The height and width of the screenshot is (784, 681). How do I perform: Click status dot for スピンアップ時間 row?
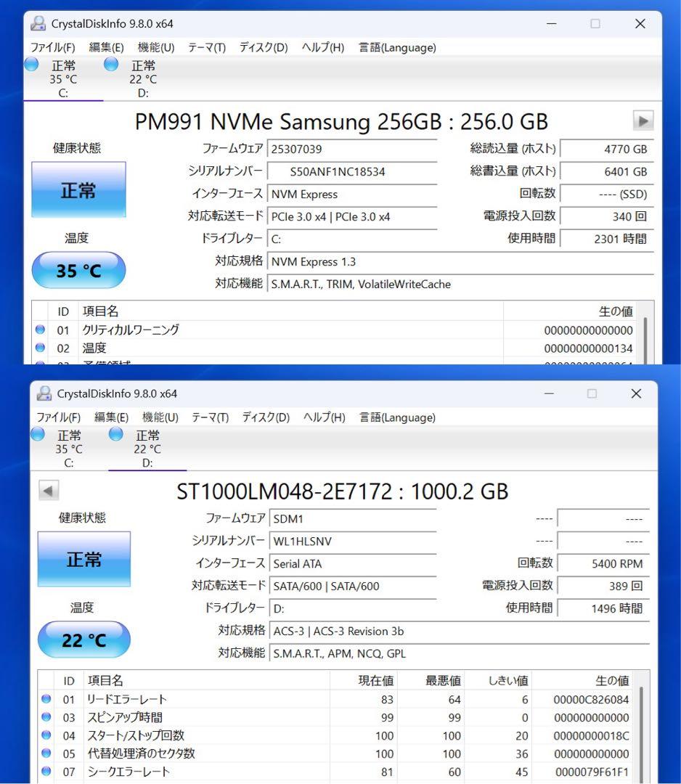[x=46, y=717]
